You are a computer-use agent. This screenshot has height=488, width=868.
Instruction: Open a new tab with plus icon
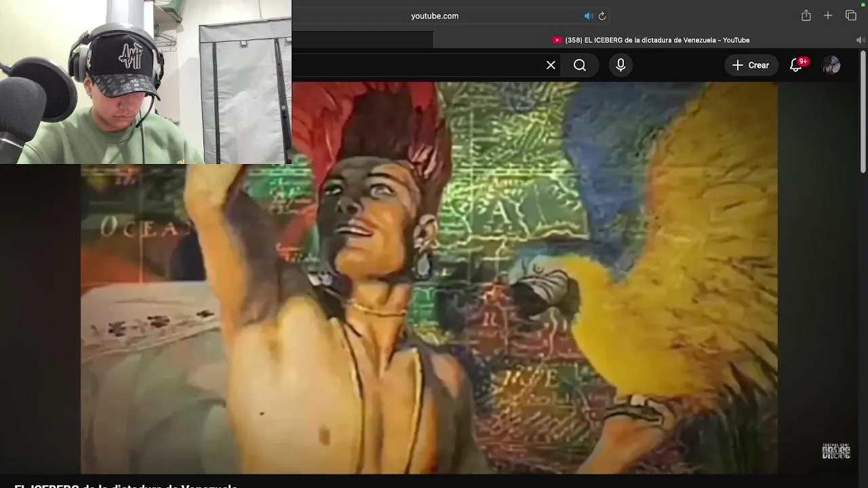[828, 16]
